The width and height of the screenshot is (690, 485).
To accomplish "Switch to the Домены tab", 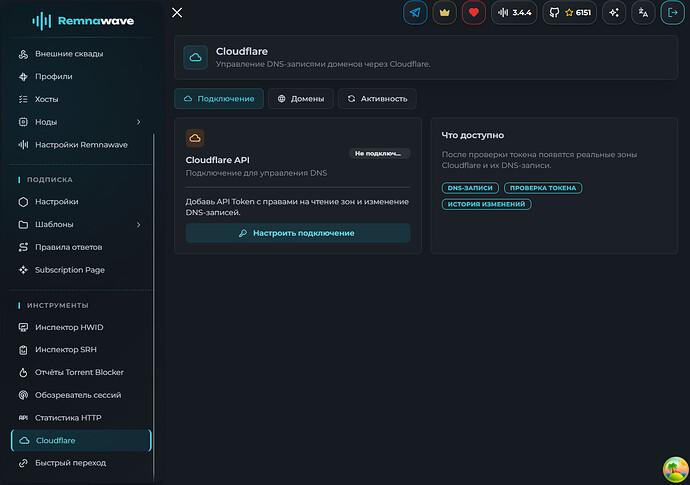I will tap(301, 99).
